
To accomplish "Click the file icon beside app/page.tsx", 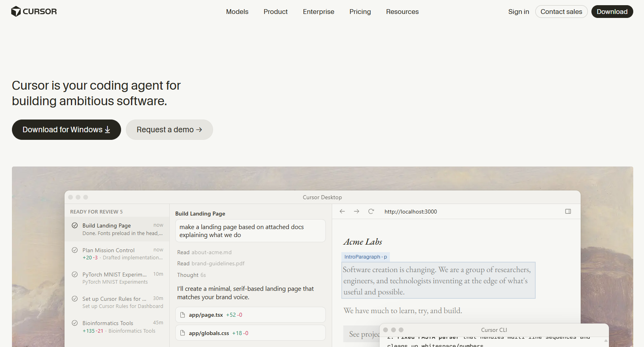I will click(183, 315).
